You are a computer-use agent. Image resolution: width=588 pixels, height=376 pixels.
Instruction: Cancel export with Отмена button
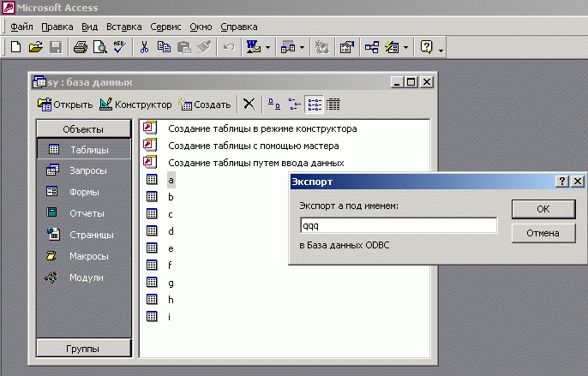pos(543,233)
